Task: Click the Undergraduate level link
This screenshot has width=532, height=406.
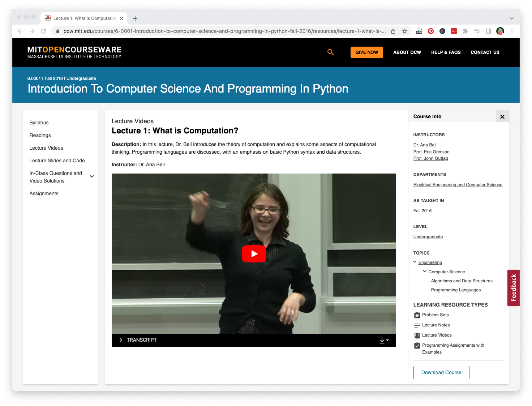Action: pos(428,237)
